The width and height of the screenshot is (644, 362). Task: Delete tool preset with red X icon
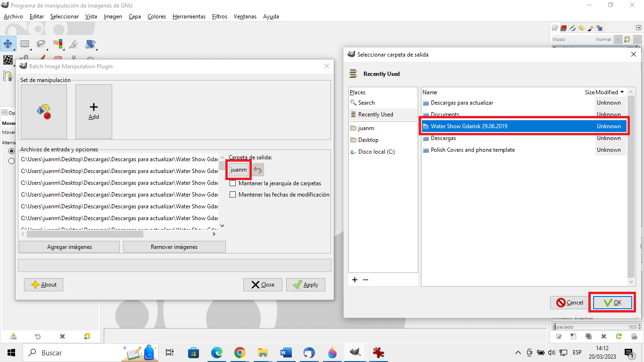[62, 337]
